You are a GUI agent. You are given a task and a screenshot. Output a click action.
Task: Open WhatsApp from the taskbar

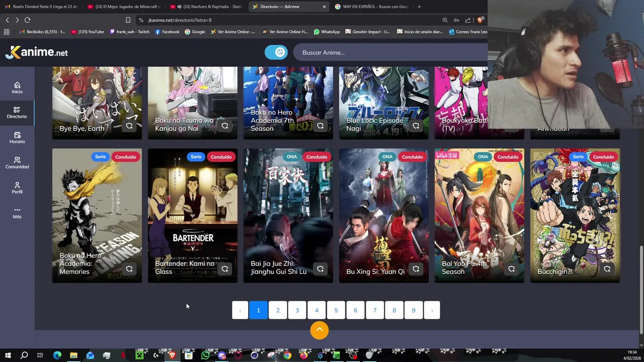click(205, 355)
